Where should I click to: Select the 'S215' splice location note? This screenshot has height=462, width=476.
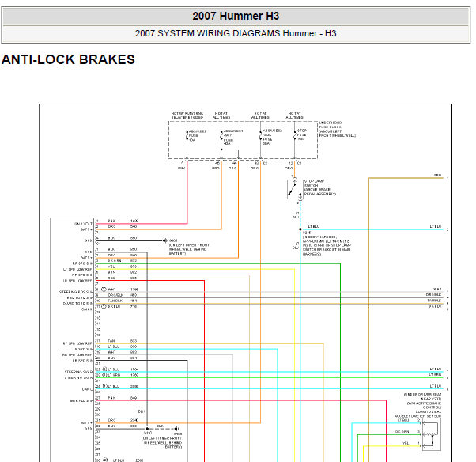click(x=327, y=244)
